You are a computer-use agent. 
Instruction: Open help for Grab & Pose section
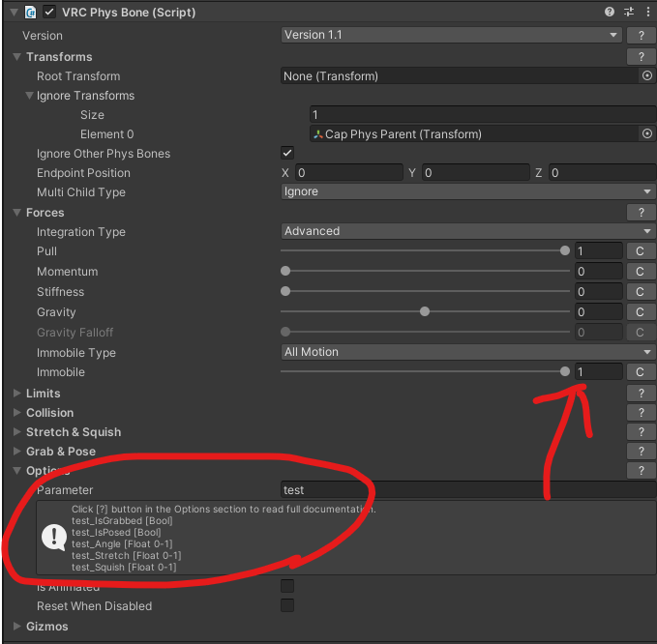tap(642, 451)
